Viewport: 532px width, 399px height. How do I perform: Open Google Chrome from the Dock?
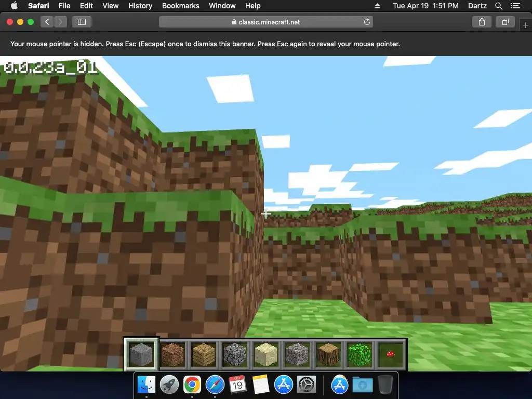tap(192, 384)
